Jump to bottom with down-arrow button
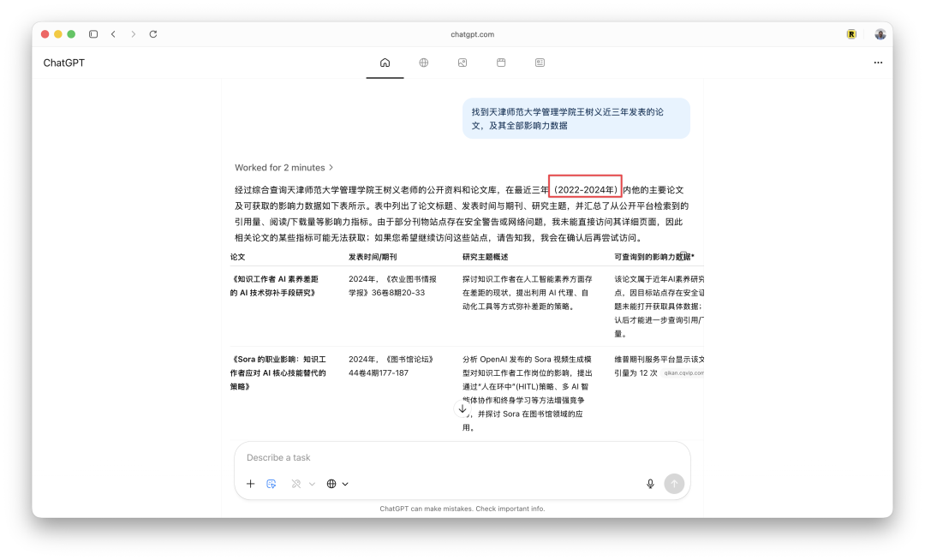Image resolution: width=925 pixels, height=560 pixels. (x=462, y=408)
